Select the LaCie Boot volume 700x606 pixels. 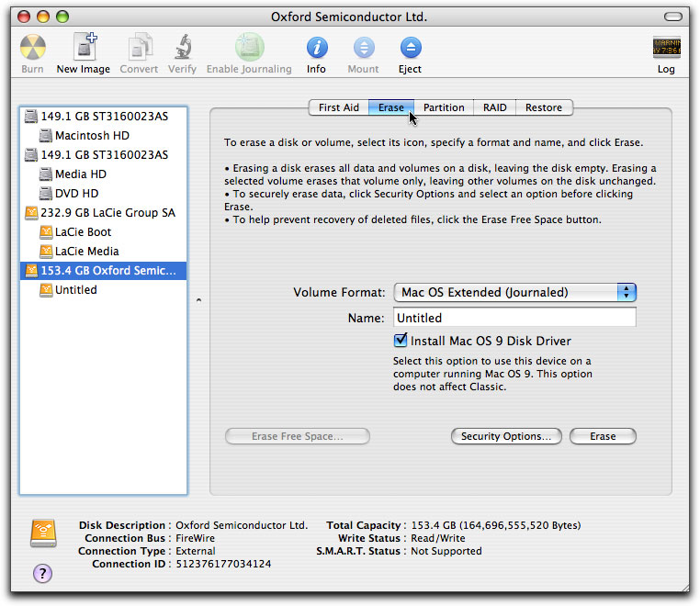point(104,232)
